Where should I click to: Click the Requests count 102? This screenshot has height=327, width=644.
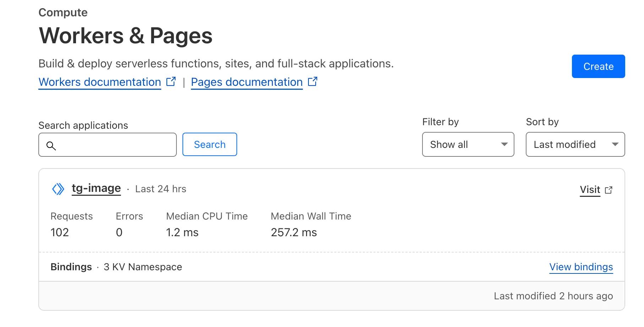point(60,232)
